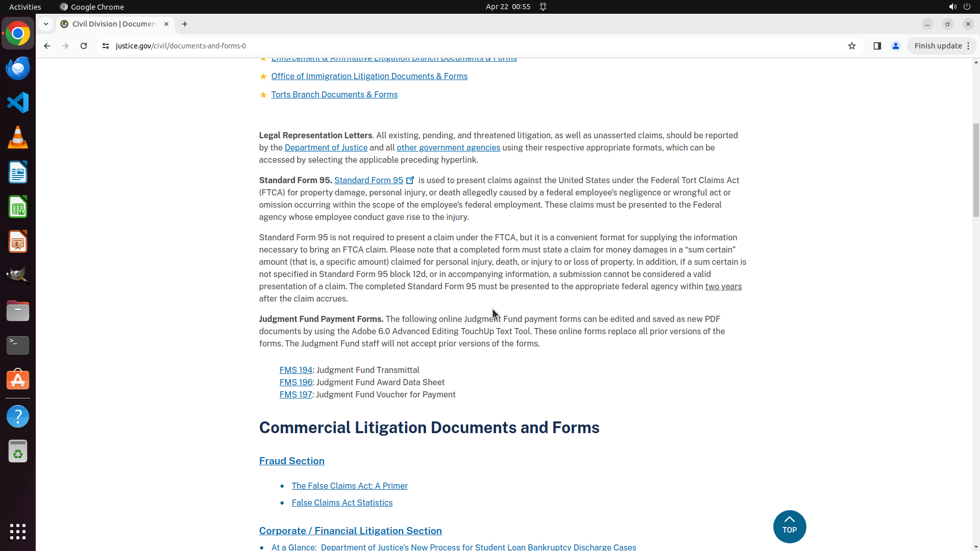Screen dimensions: 980x551
Task: Open system volume indicator
Action: [952, 7]
